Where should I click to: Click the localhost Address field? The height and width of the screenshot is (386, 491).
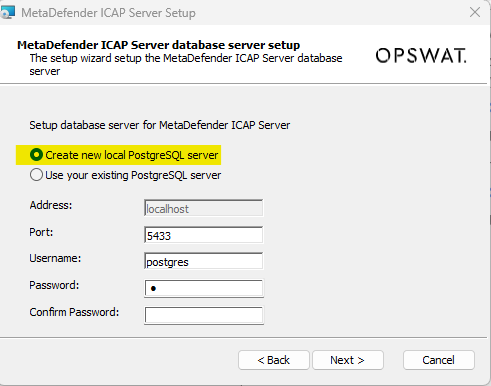pyautogui.click(x=204, y=208)
